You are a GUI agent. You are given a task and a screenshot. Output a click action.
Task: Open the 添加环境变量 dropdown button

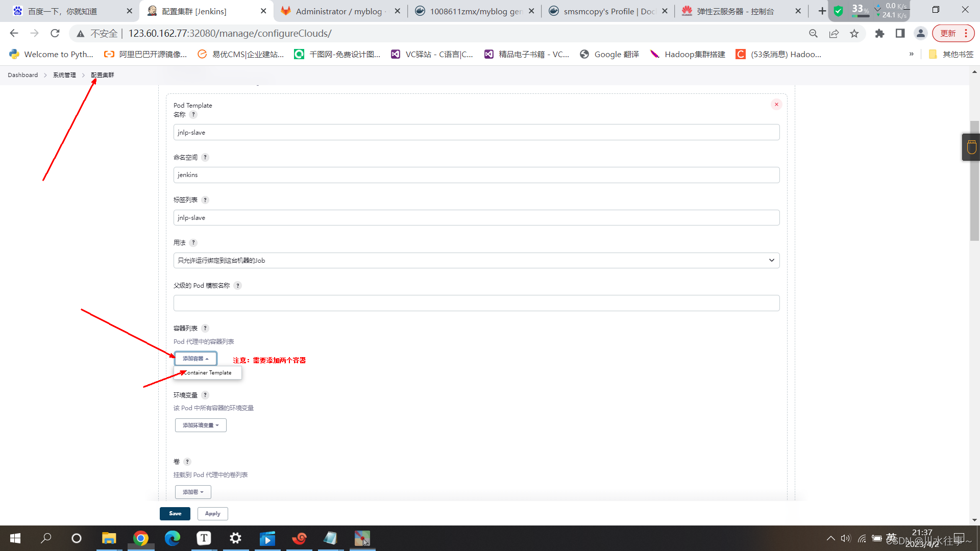click(201, 425)
